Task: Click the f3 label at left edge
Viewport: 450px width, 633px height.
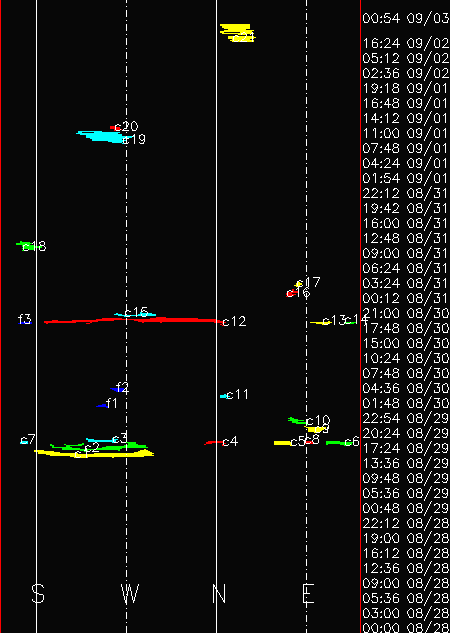Action: (x=25, y=320)
